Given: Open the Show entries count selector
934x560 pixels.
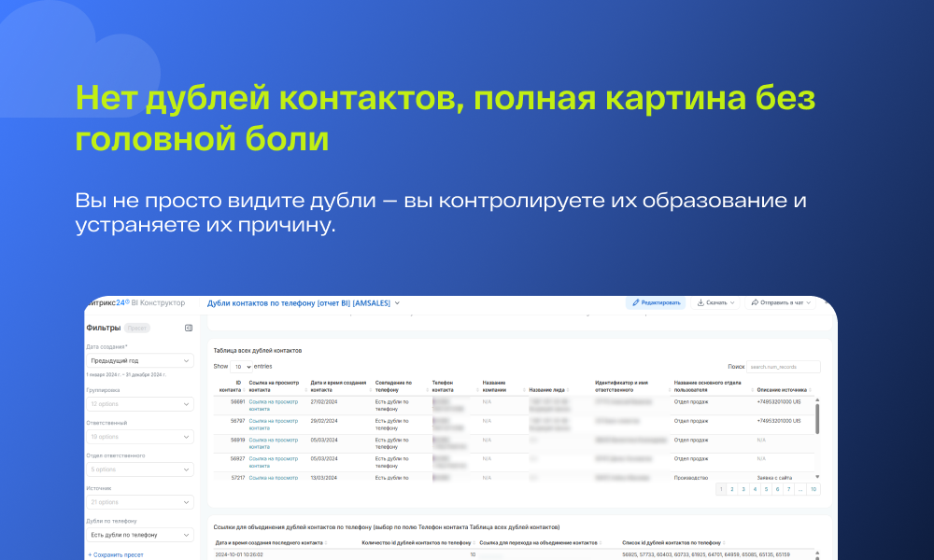Looking at the screenshot, I should tap(241, 367).
